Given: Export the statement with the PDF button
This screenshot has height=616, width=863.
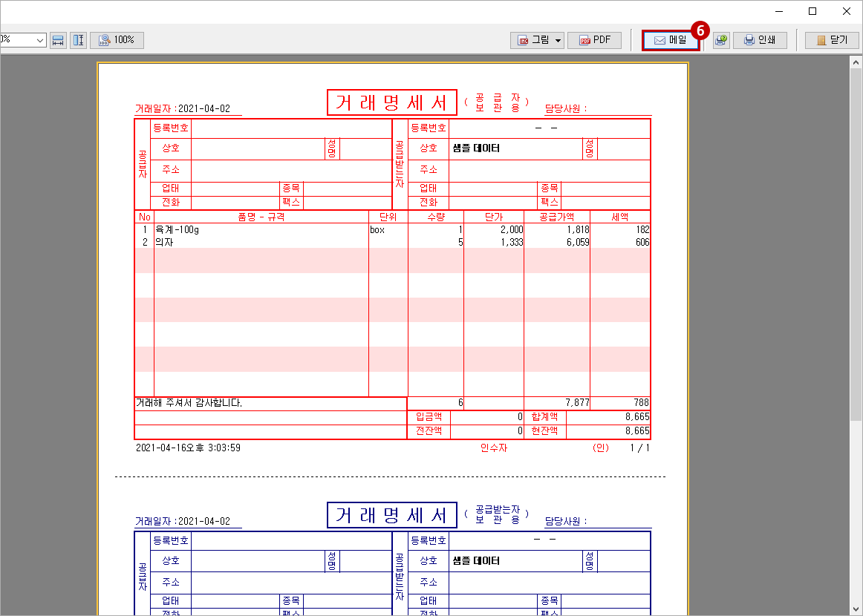Looking at the screenshot, I should click(594, 40).
